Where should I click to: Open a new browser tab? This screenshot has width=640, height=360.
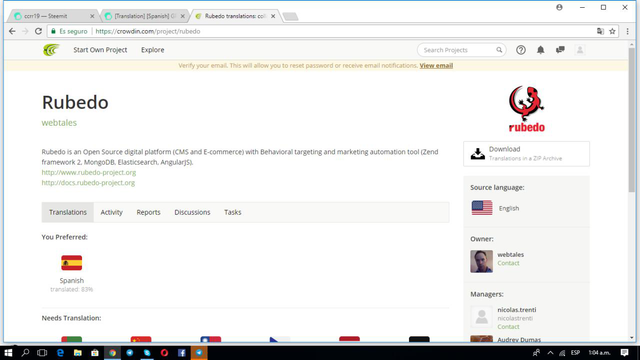point(290,16)
